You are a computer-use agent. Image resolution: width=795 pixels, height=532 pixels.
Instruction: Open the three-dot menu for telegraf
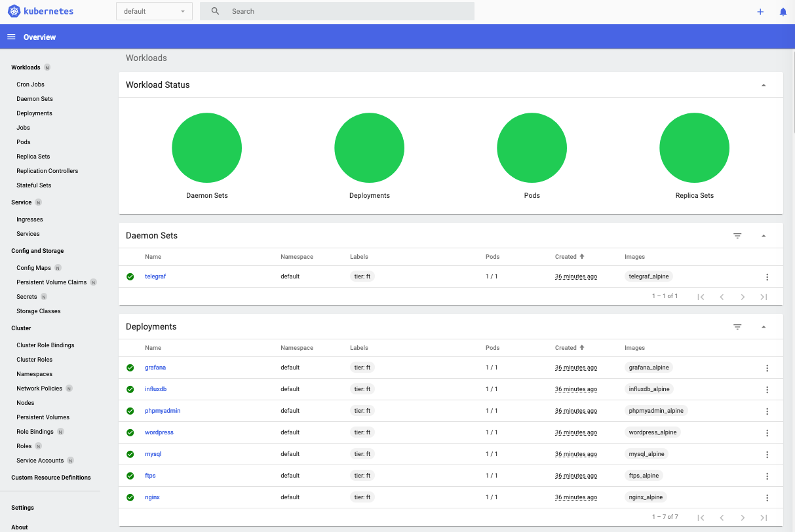click(x=767, y=276)
